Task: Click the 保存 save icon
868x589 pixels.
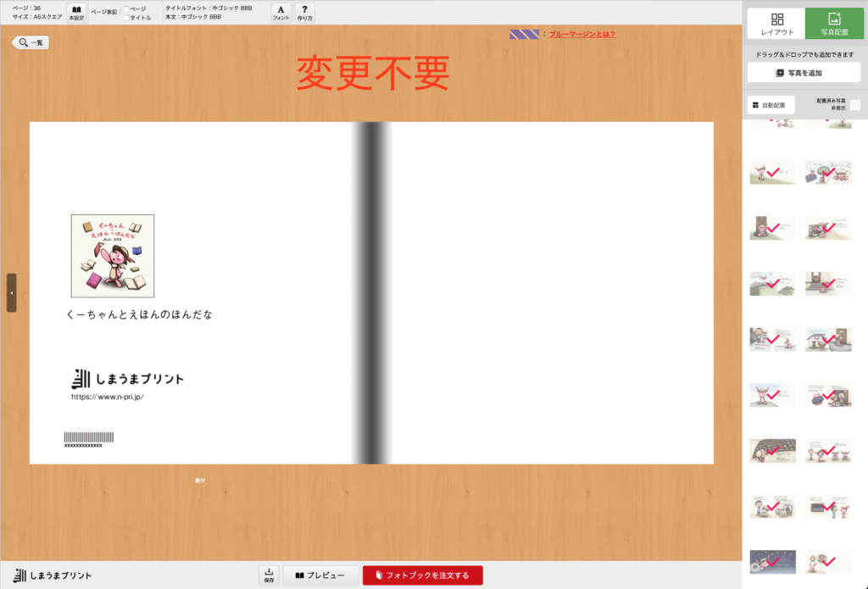Action: 269,575
